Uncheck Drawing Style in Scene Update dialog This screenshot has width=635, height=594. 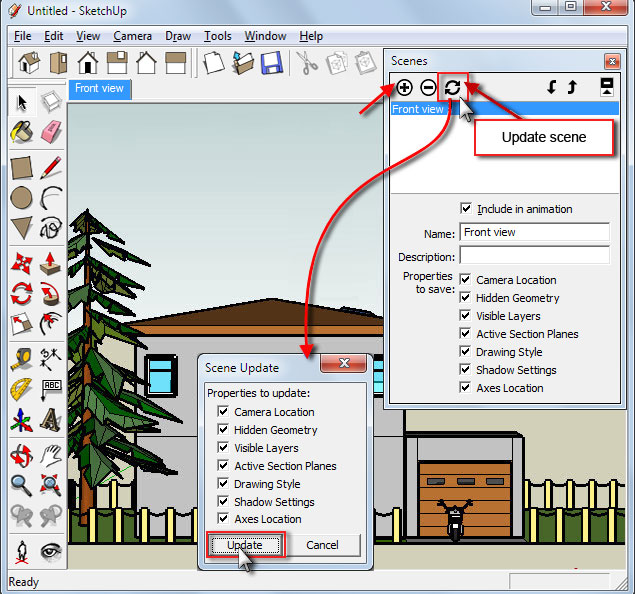coord(223,483)
